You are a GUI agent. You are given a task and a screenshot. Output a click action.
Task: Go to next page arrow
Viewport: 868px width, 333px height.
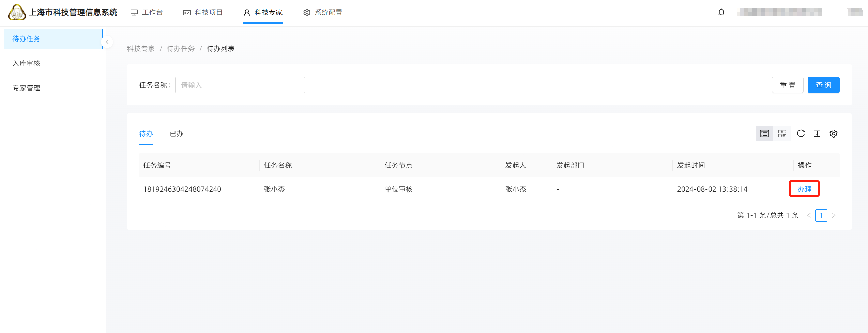834,215
